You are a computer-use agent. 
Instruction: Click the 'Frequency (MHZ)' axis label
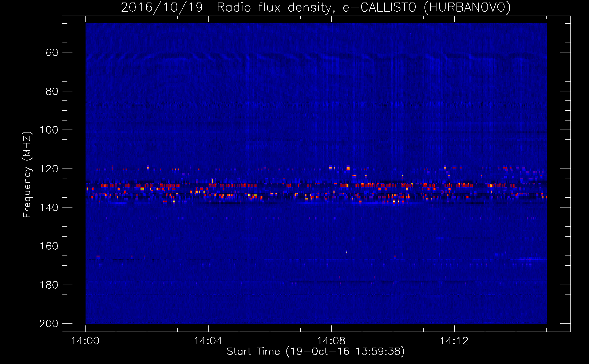click(x=27, y=174)
